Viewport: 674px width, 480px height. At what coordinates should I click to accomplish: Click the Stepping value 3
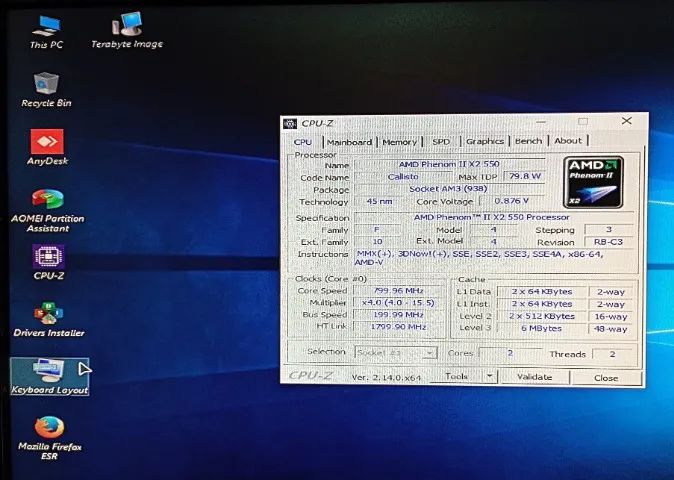click(x=609, y=229)
